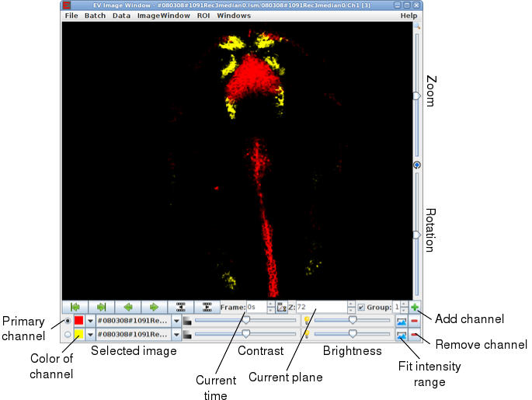This screenshot has height=400, width=532.
Task: Click yellow channel image name #080308#1091Re...
Action: (x=134, y=335)
